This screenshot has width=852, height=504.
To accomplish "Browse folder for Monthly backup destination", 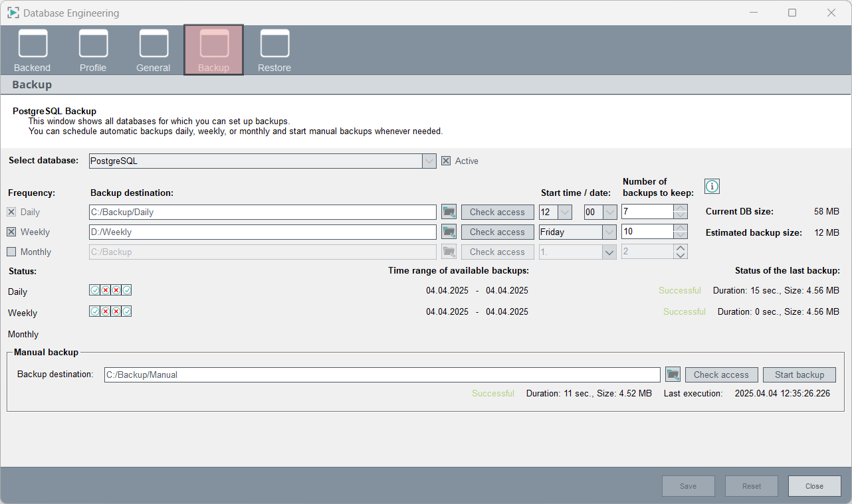I will coord(449,252).
